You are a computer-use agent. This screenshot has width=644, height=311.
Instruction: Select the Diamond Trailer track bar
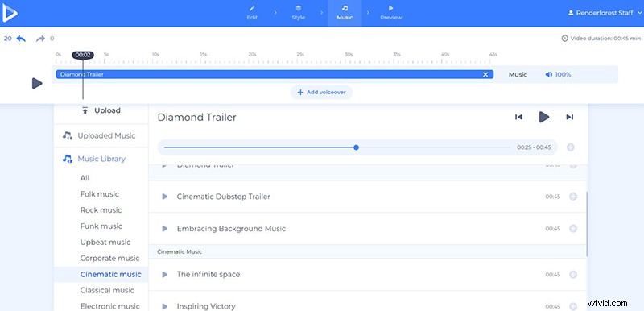pyautogui.click(x=275, y=74)
